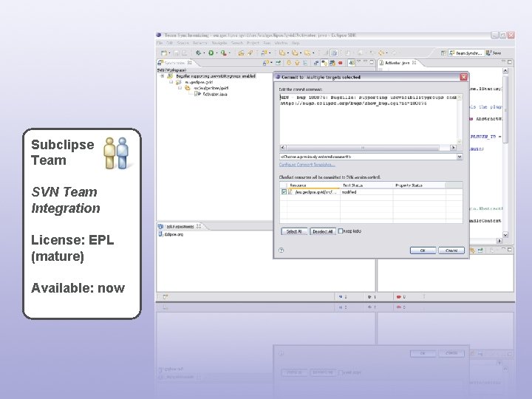Open the Configure Comment Templates link
The height and width of the screenshot is (399, 532).
[307, 165]
